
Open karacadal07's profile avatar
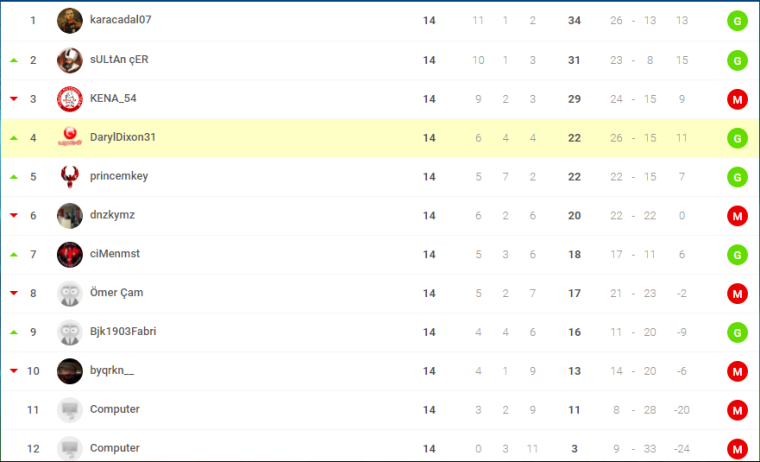pos(70,21)
